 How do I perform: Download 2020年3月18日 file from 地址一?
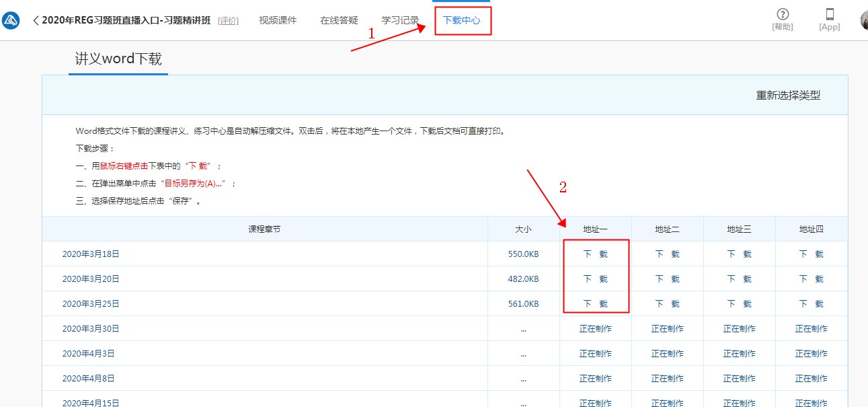(595, 254)
